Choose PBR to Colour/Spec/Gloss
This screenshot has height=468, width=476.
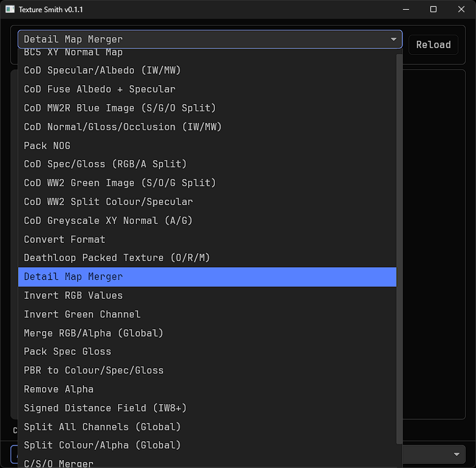point(207,370)
